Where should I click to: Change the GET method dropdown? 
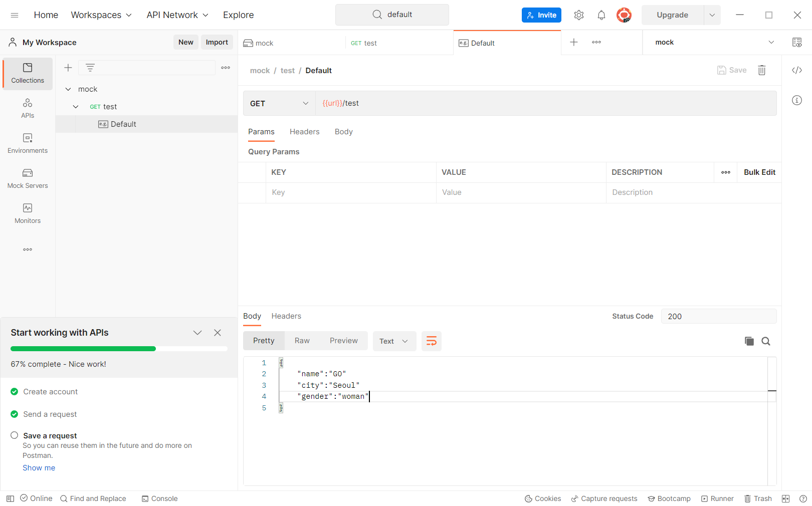pyautogui.click(x=279, y=103)
